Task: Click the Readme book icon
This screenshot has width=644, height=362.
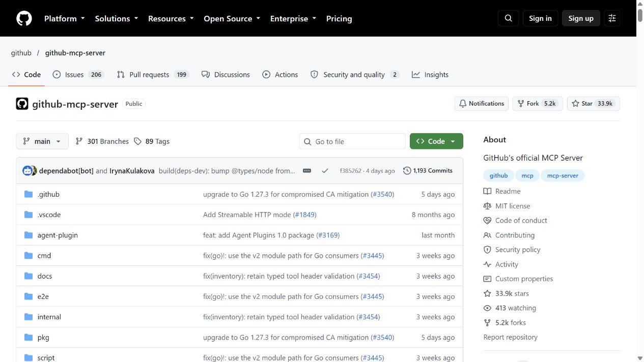Action: click(487, 191)
